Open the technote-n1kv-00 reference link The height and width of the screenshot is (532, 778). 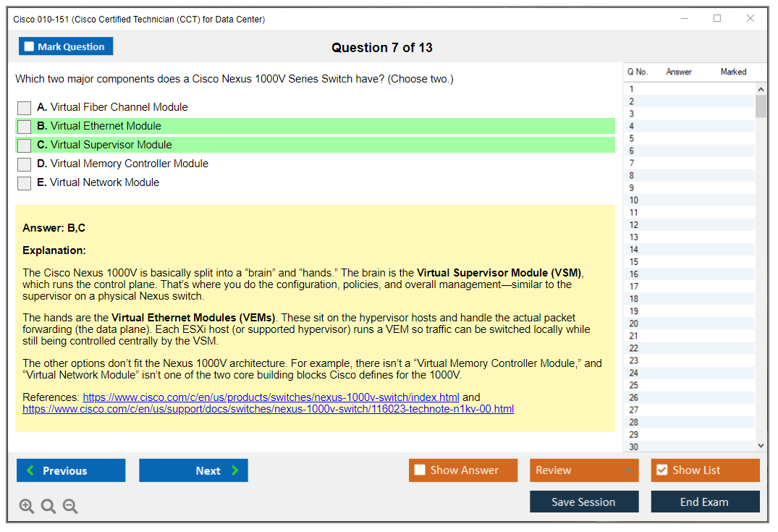268,409
